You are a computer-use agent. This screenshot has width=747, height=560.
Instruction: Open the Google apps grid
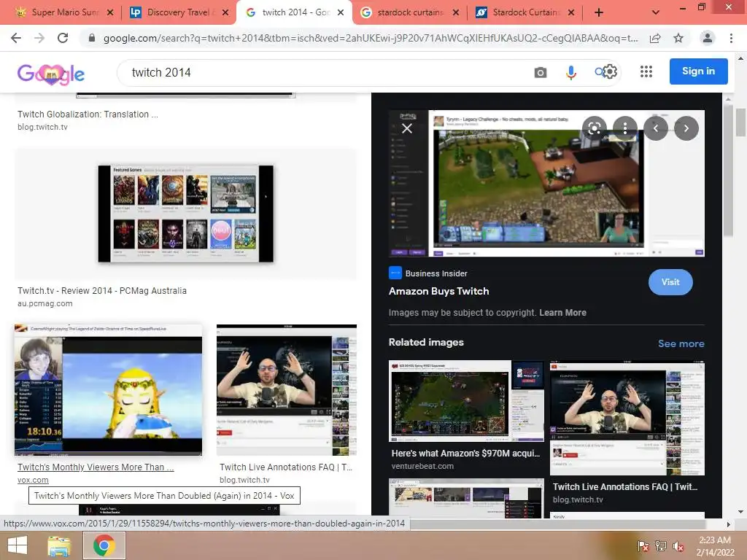[x=646, y=72]
